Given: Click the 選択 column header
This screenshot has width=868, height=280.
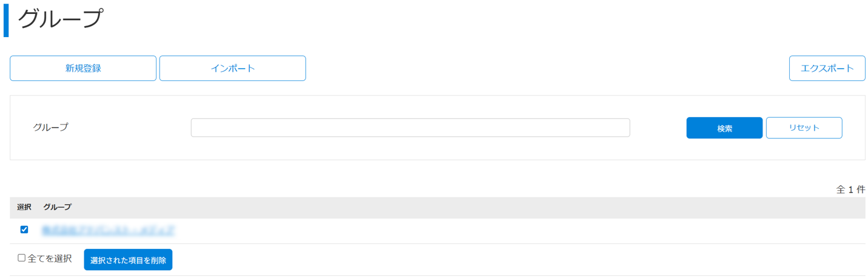Looking at the screenshot, I should [x=24, y=207].
